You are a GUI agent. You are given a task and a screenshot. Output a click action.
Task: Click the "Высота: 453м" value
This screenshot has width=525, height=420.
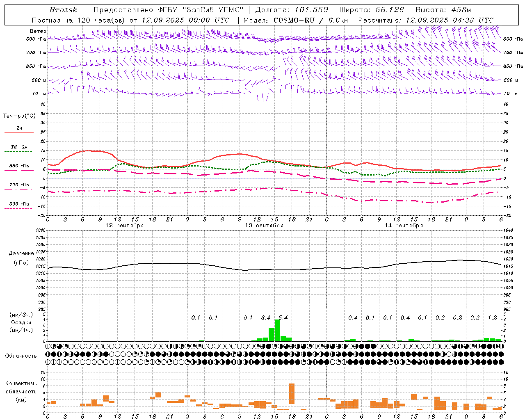click(443, 10)
